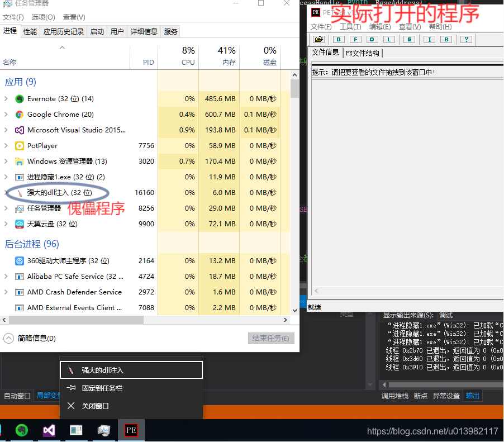This screenshot has width=504, height=442.
Task: Click the AMD Crash Defender Service icon
Action: click(x=20, y=292)
